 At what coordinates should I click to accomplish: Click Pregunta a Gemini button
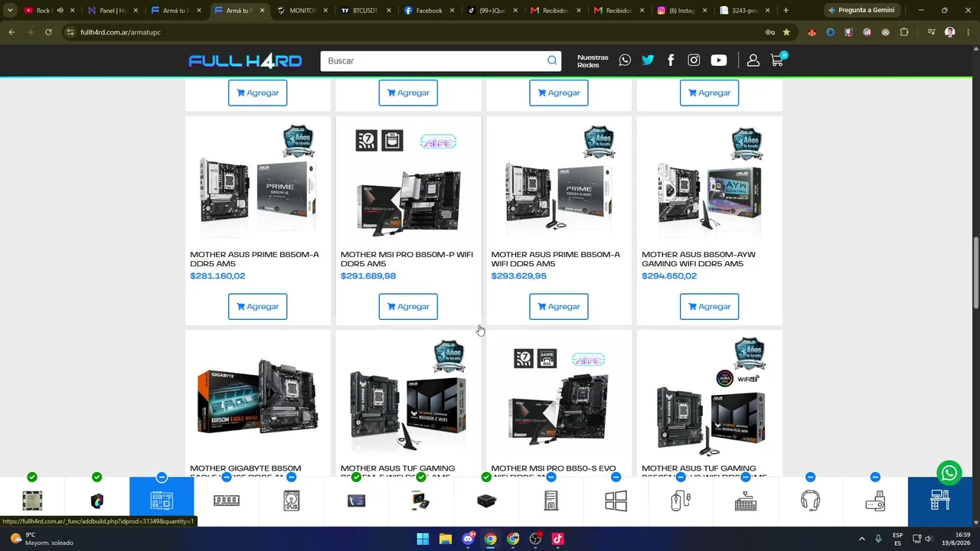tap(861, 10)
